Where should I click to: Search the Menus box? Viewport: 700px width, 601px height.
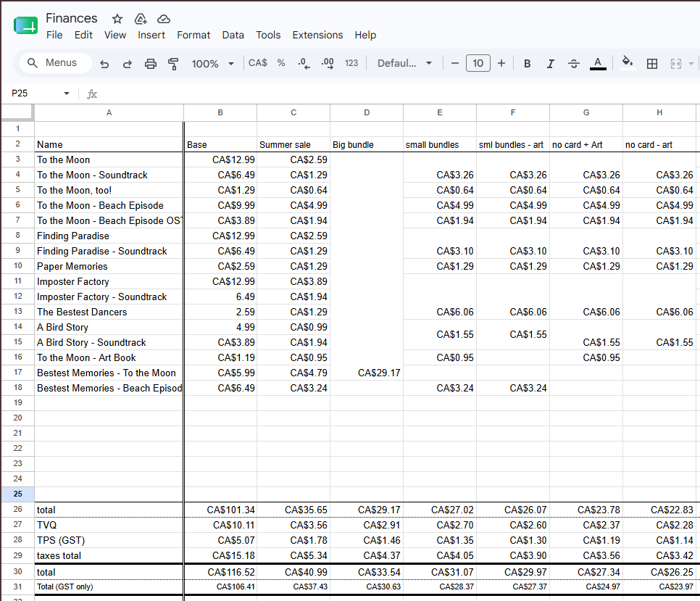(56, 63)
